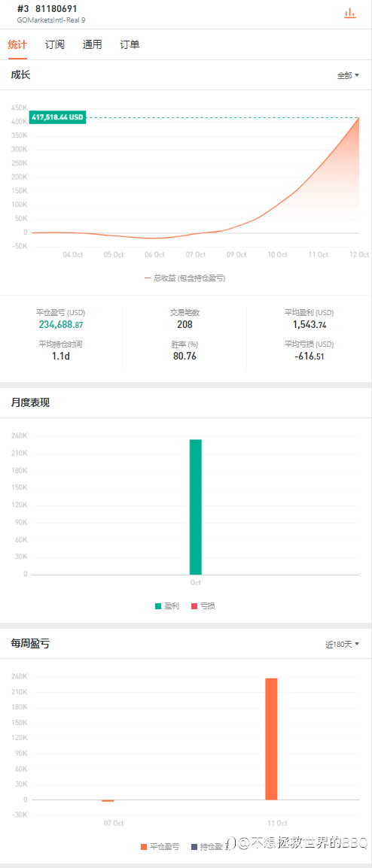The width and height of the screenshot is (372, 868).
Task: Switch to the 通用 tab
Action: click(x=92, y=45)
